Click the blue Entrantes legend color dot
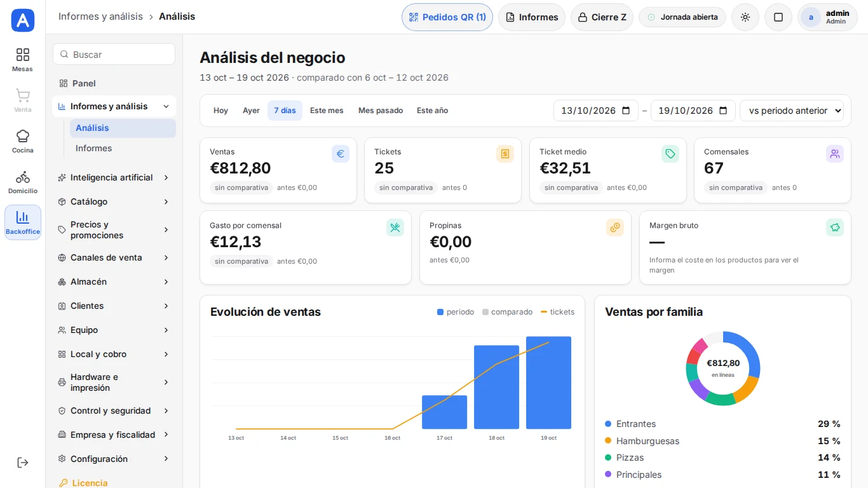The height and width of the screenshot is (488, 868). [608, 424]
